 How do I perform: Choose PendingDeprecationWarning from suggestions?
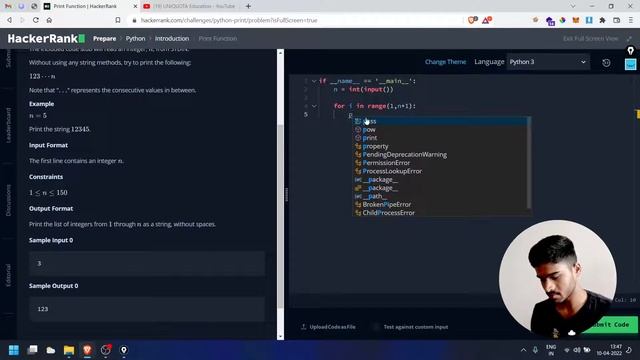[x=440, y=155]
